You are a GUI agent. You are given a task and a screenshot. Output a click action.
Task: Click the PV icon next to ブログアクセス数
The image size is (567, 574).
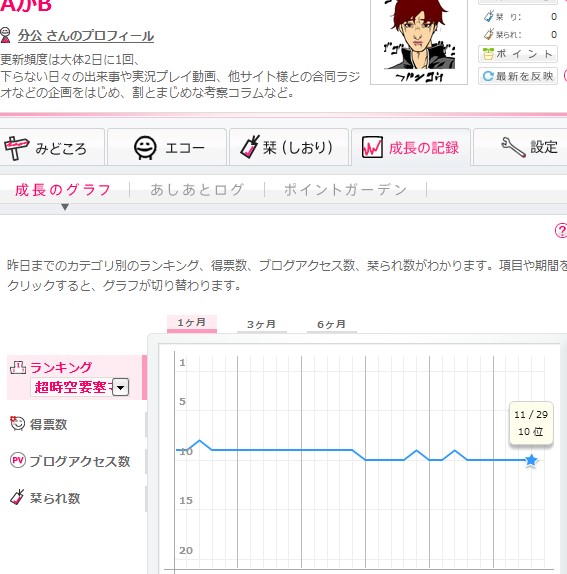[18, 461]
